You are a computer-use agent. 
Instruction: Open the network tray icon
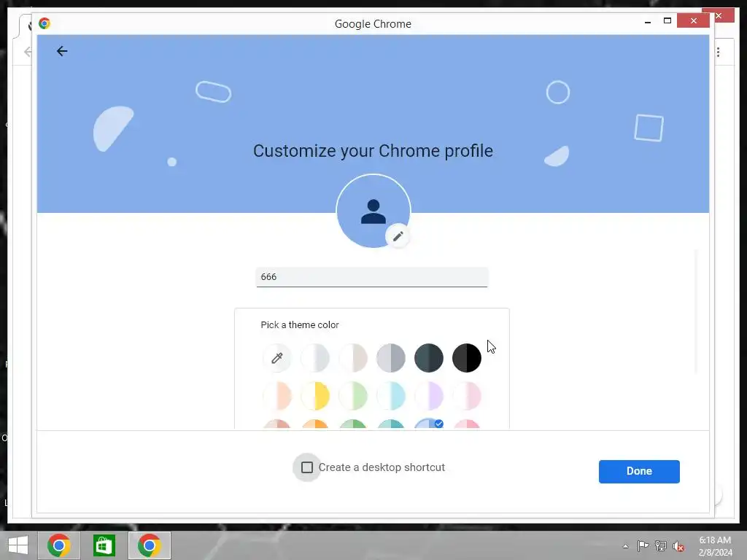660,545
